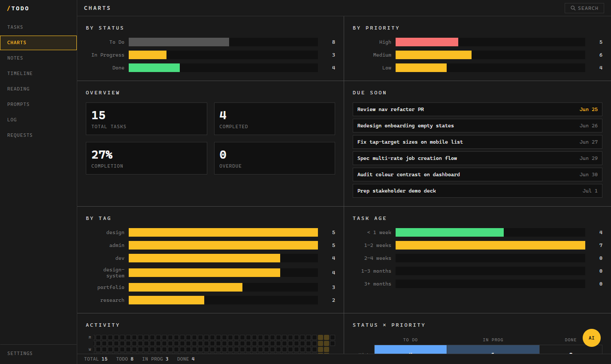This screenshot has width=611, height=364.
Task: Open the Search box
Action: click(x=584, y=8)
